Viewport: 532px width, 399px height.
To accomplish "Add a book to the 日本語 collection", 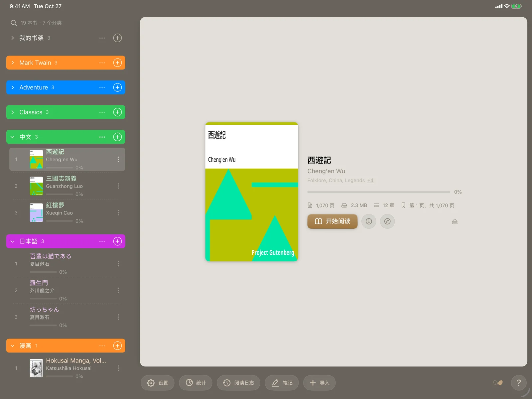I will tap(117, 241).
